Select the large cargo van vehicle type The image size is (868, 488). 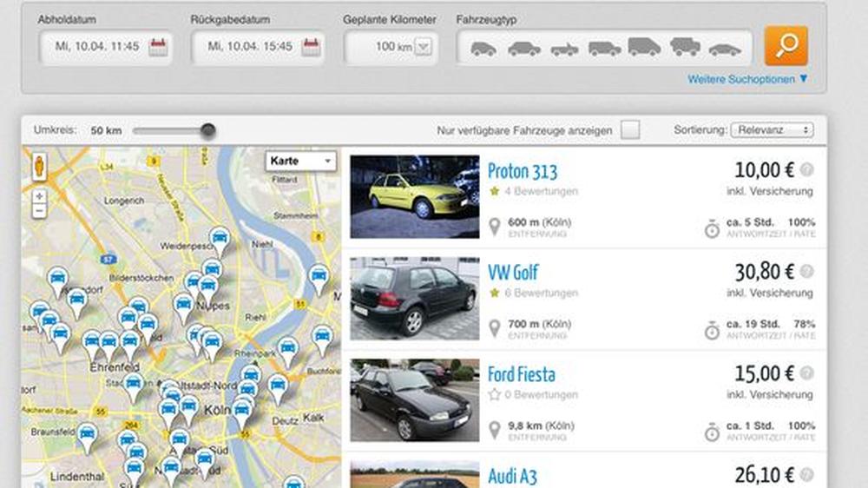point(644,47)
